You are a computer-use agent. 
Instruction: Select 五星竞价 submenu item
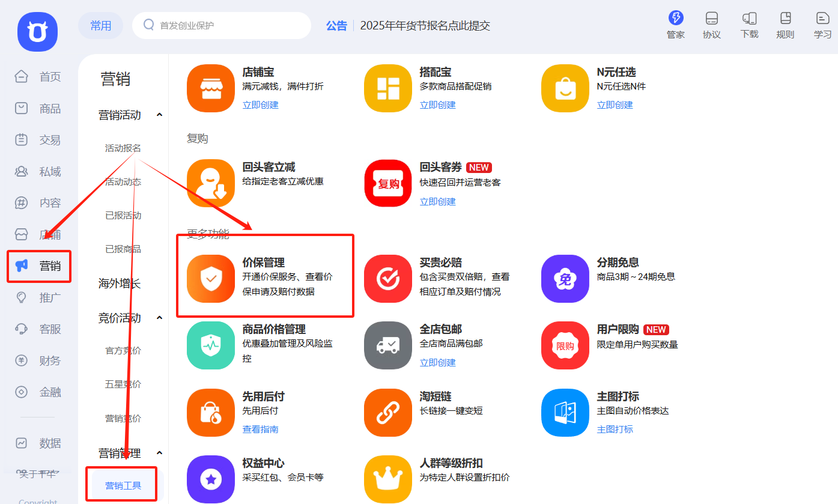123,384
